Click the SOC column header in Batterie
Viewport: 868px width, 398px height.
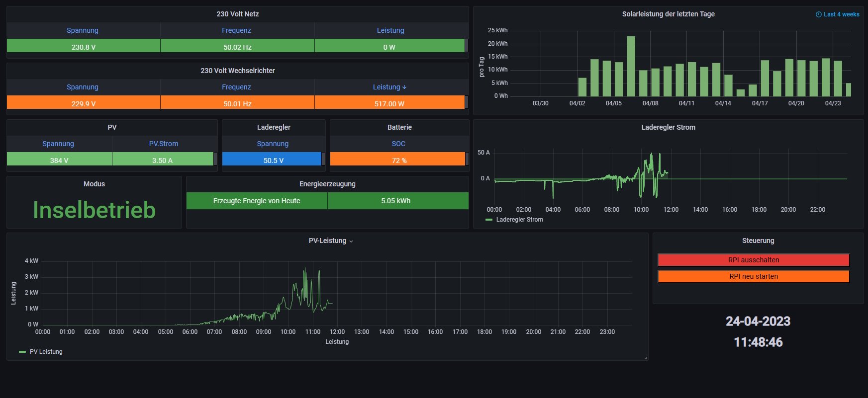(398, 144)
